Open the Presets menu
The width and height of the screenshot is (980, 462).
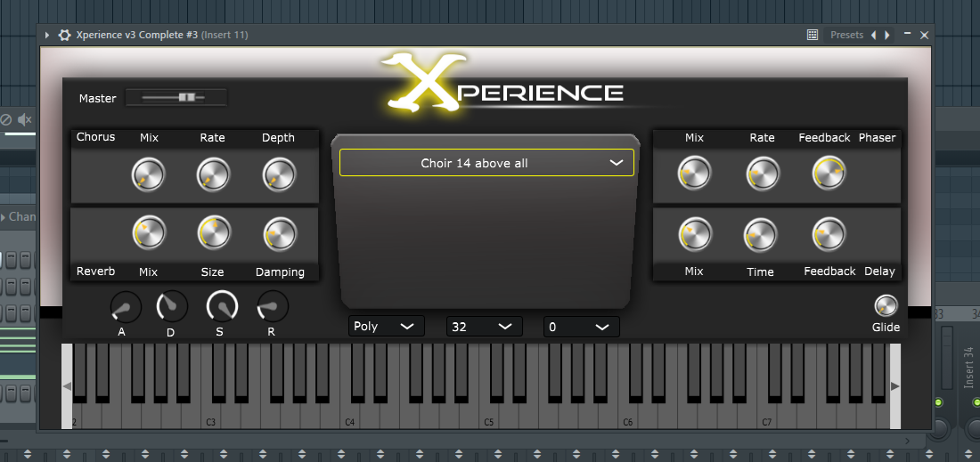point(847,35)
